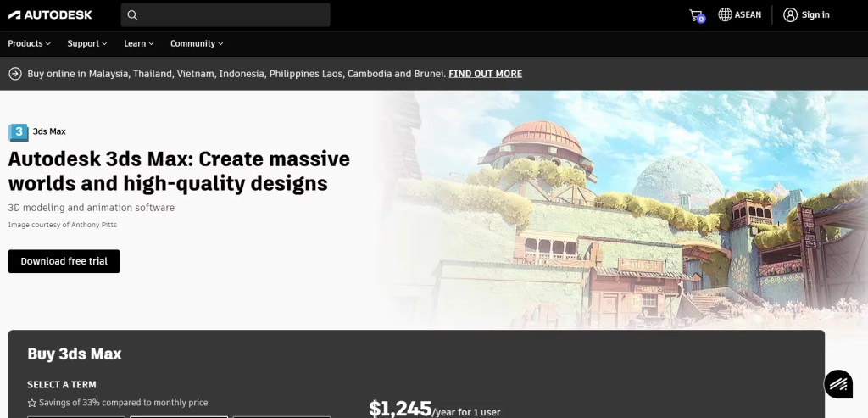
Task: Expand the Learn menu
Action: pyautogui.click(x=139, y=43)
